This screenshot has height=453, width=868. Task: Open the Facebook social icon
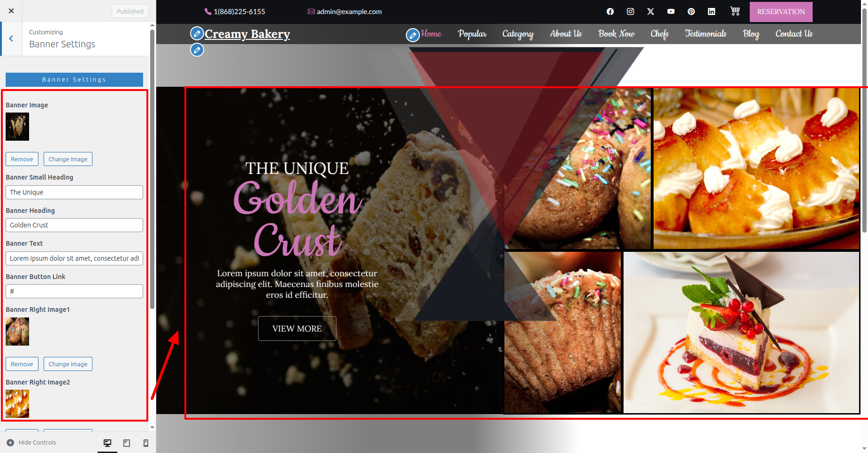point(610,12)
